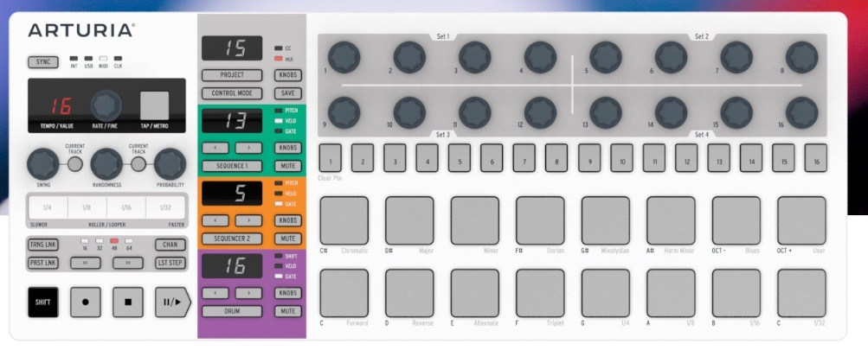This screenshot has height=350, width=868.
Task: Hit the C Forward pad
Action: (x=344, y=293)
